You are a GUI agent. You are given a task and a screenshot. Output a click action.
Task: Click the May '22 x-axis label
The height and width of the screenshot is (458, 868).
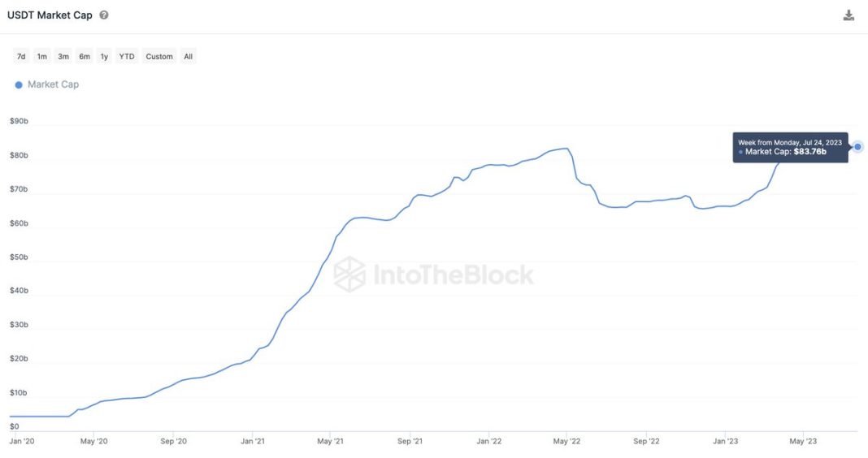(x=566, y=442)
